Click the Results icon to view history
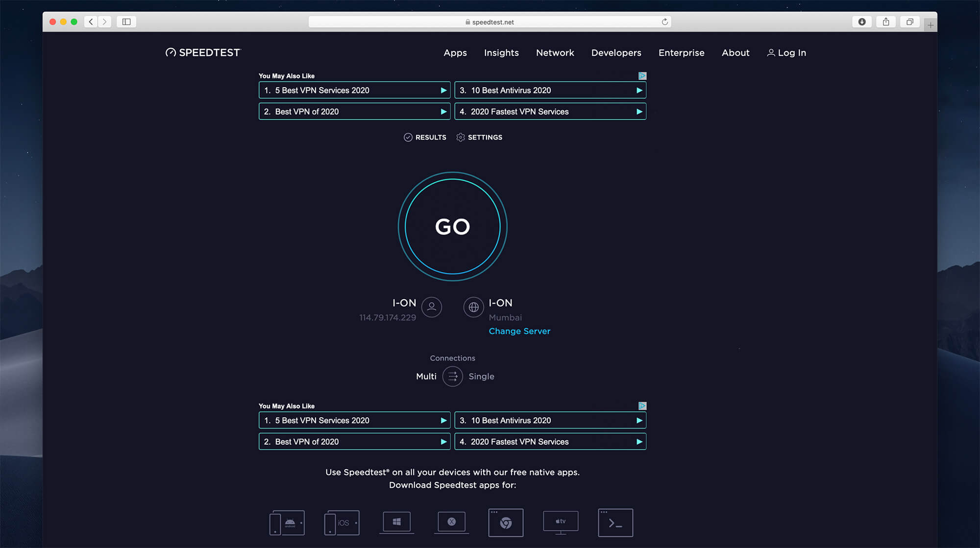 coord(424,137)
